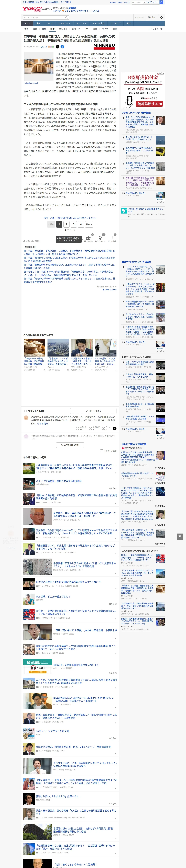The height and width of the screenshot is (868, 186).
Task: Click マイページ link
Action: tap(139, 17)
